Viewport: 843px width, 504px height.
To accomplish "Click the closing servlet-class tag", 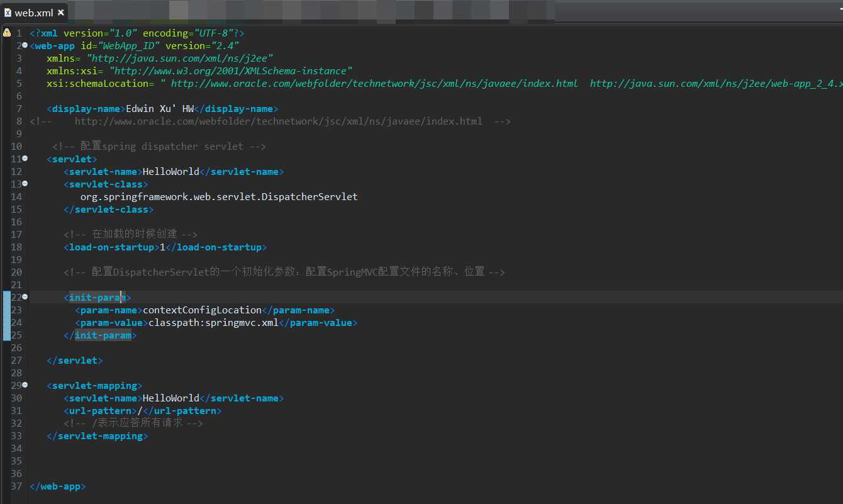I will 108,209.
